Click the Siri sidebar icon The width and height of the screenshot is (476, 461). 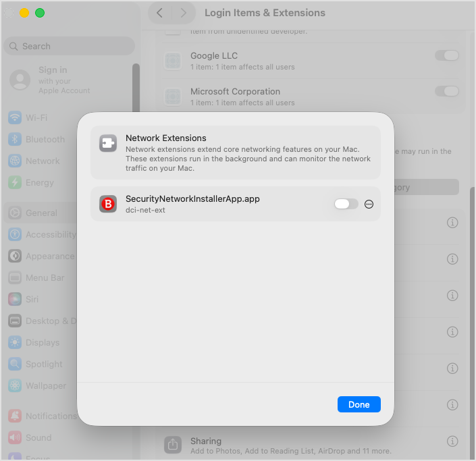tap(15, 299)
